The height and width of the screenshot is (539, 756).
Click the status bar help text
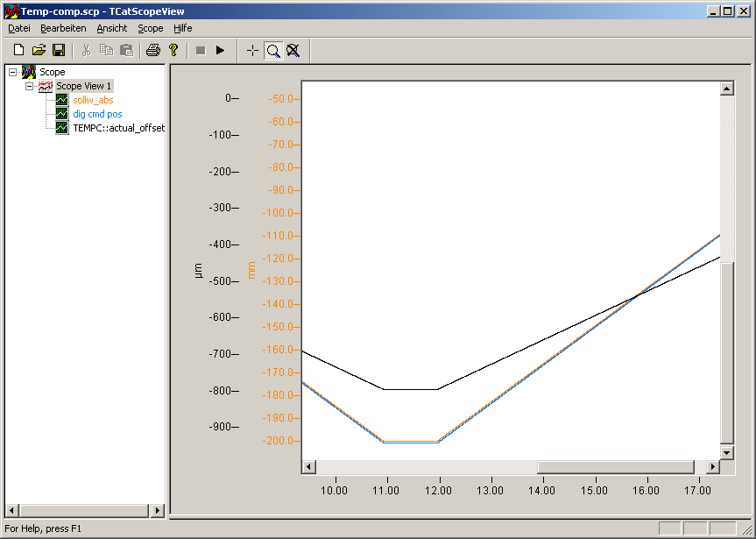tap(43, 528)
